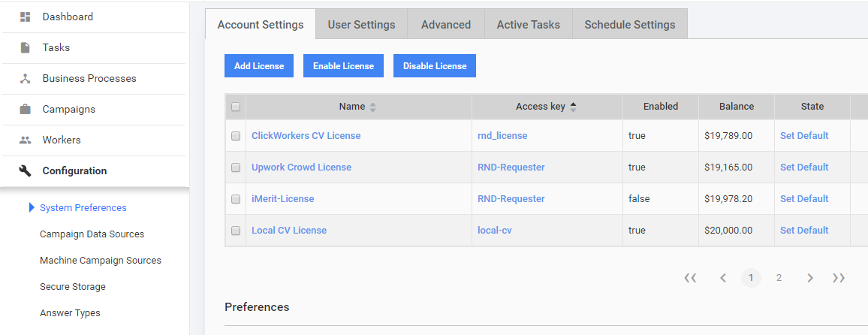Screen dimensions: 868x335
Task: Click the $19,978.20 balance cell
Action: 737,199
